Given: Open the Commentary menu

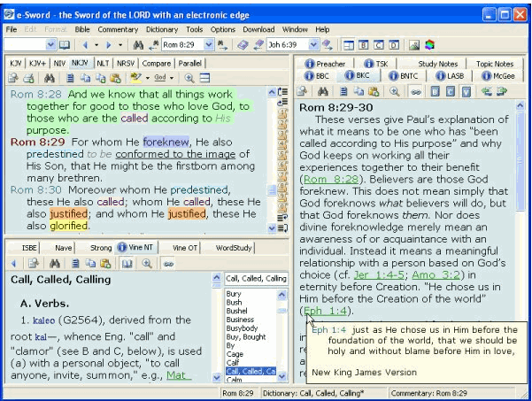Looking at the screenshot, I should click(x=117, y=29).
